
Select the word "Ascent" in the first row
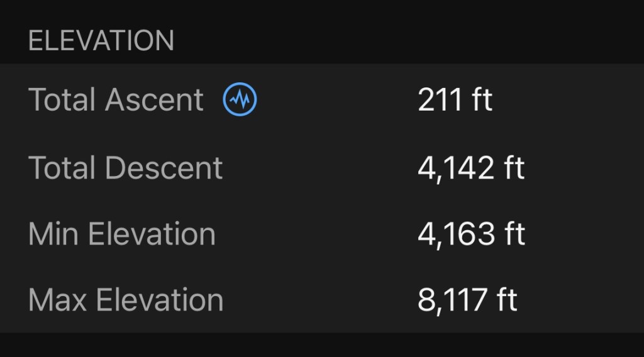[154, 100]
